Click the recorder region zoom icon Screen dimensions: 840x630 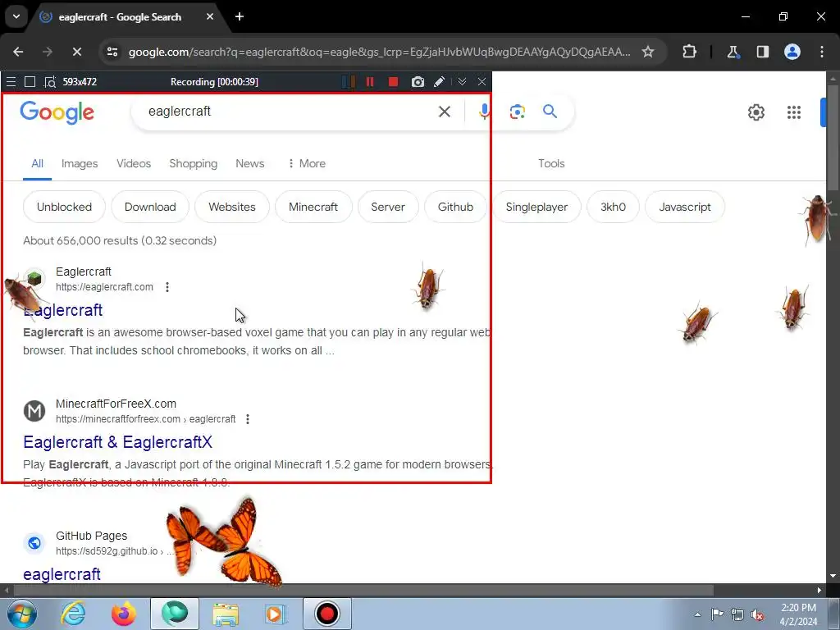point(50,82)
